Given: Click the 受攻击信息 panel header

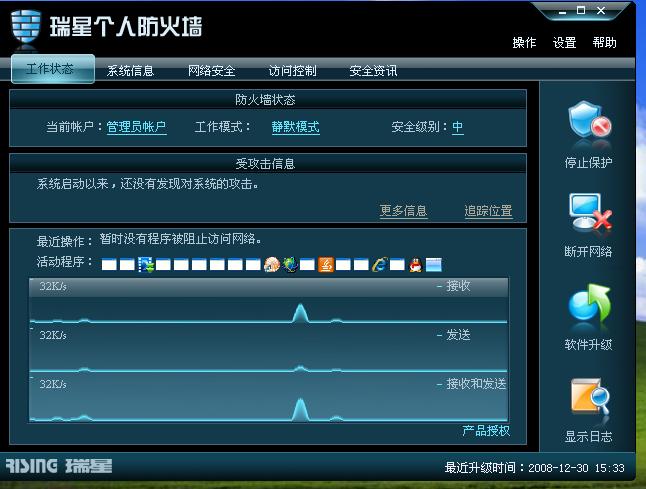Looking at the screenshot, I should pos(268,164).
